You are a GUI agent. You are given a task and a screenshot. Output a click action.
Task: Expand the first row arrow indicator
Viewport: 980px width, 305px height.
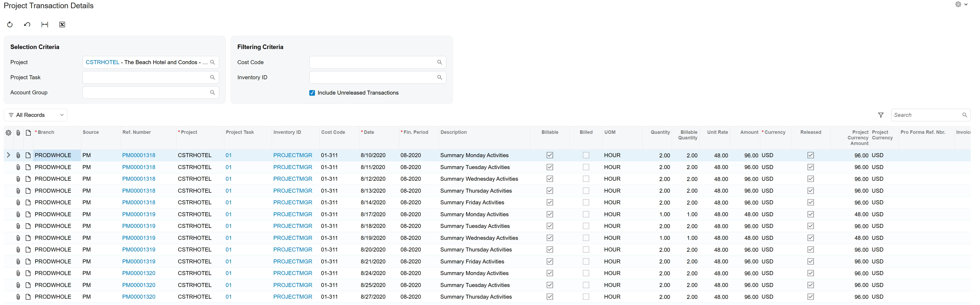click(8, 156)
